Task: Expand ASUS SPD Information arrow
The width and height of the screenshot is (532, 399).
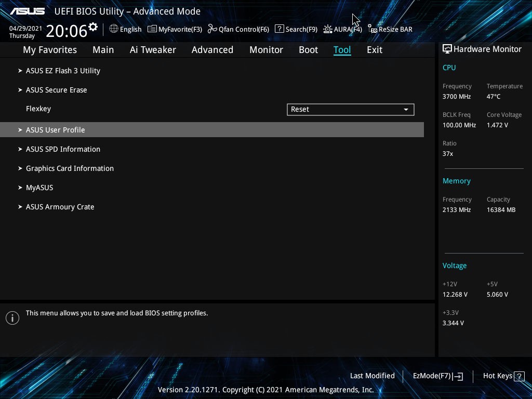Action: click(x=20, y=149)
